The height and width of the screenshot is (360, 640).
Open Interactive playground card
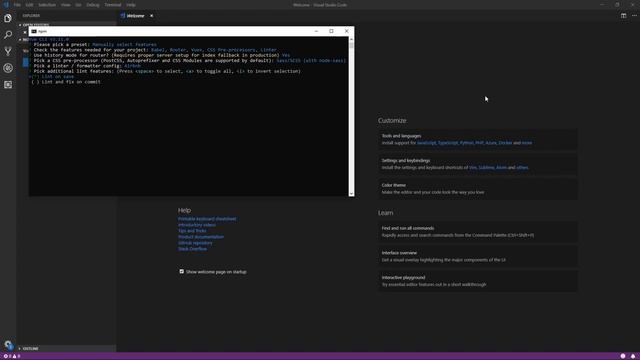[478, 281]
